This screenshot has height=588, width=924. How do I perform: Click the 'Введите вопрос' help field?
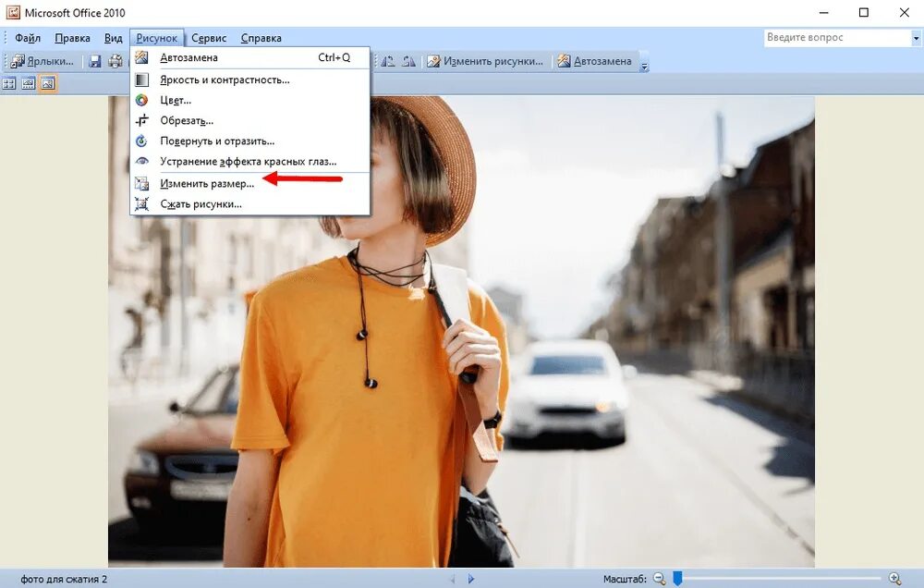coord(837,38)
